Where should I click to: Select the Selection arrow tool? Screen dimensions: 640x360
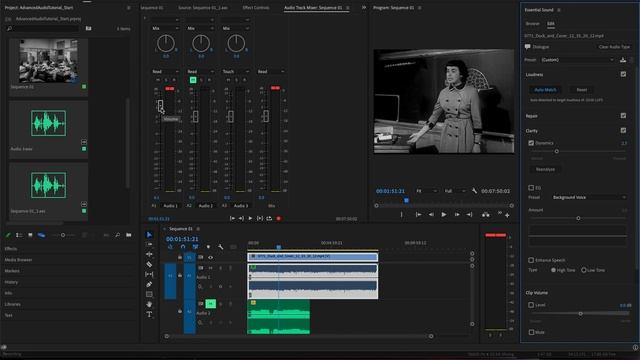pyautogui.click(x=149, y=235)
